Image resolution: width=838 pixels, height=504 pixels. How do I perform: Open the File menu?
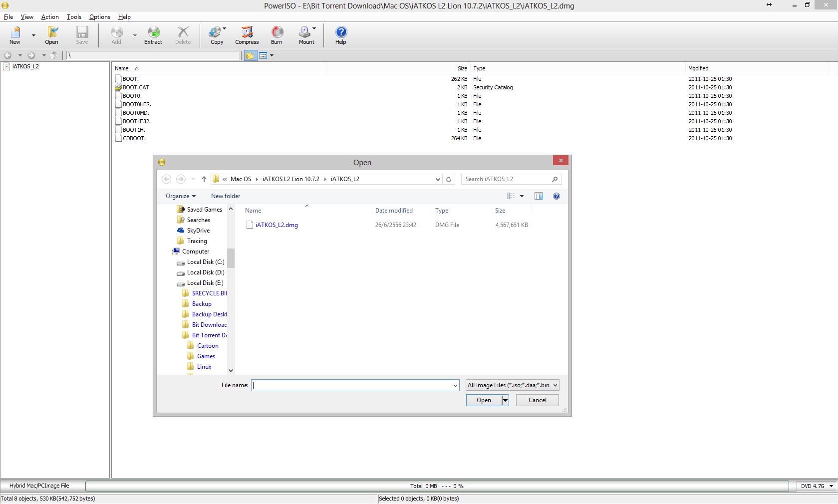coord(8,17)
